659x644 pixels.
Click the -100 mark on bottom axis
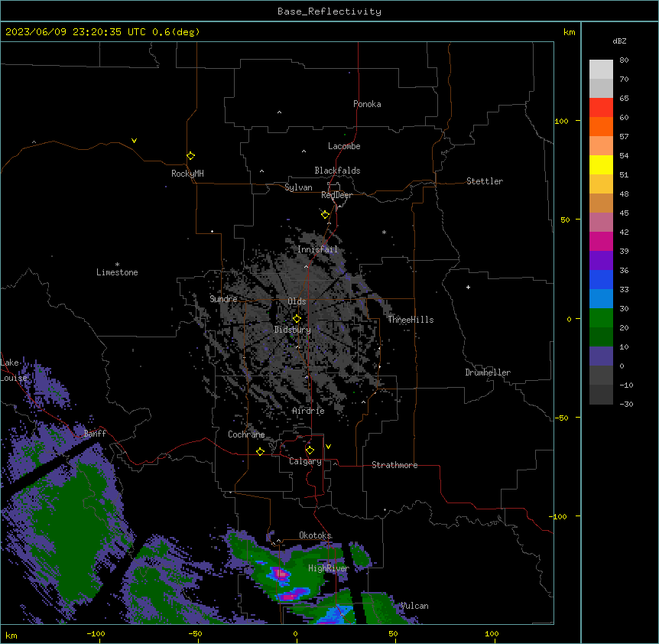tap(96, 633)
